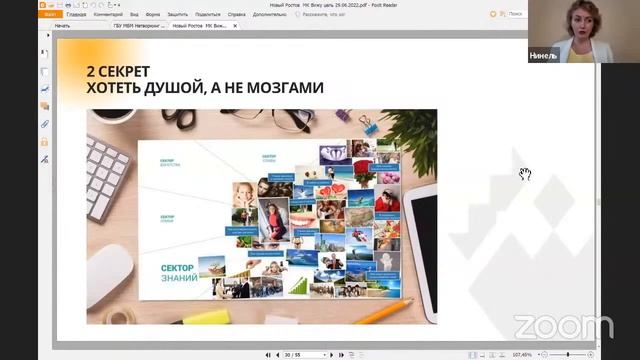Click the vision board image on slide
Screen dimensions: 640x360
point(262,216)
